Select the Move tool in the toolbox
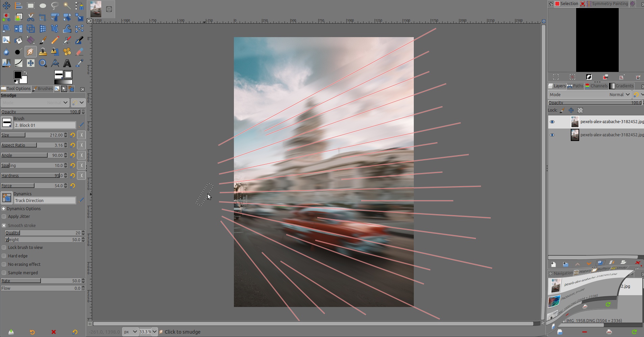Screen dimensions: 644x337 pos(6,6)
